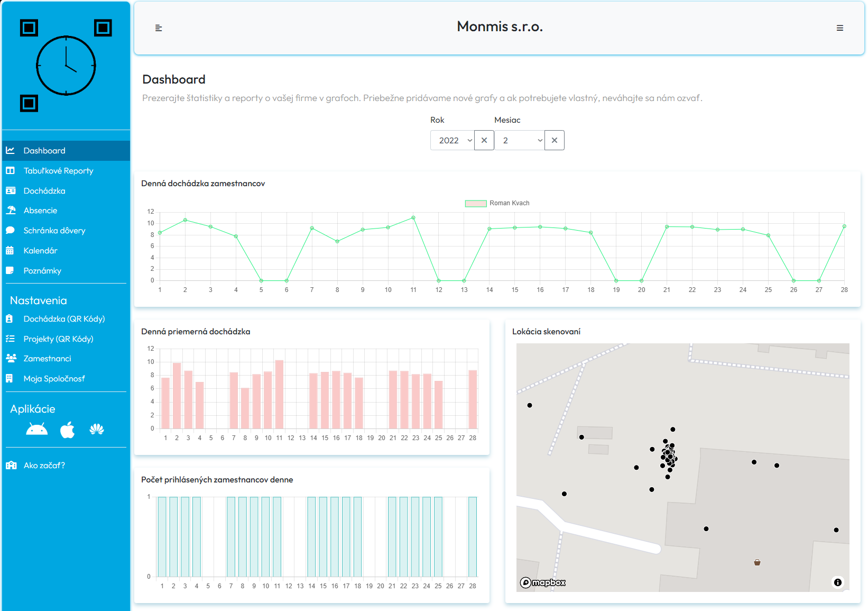
Task: Open the Android app download icon
Action: pyautogui.click(x=36, y=430)
